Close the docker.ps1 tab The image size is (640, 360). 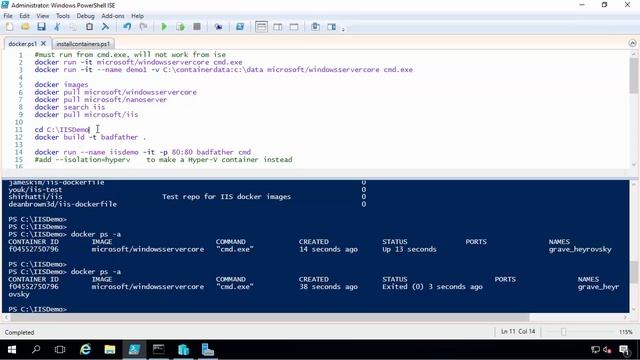click(43, 43)
